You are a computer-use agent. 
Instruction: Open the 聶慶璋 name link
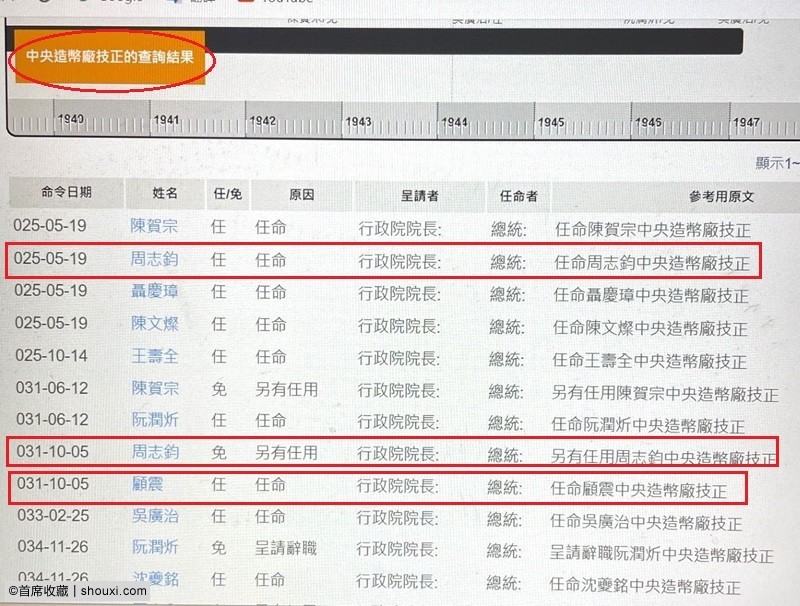151,291
